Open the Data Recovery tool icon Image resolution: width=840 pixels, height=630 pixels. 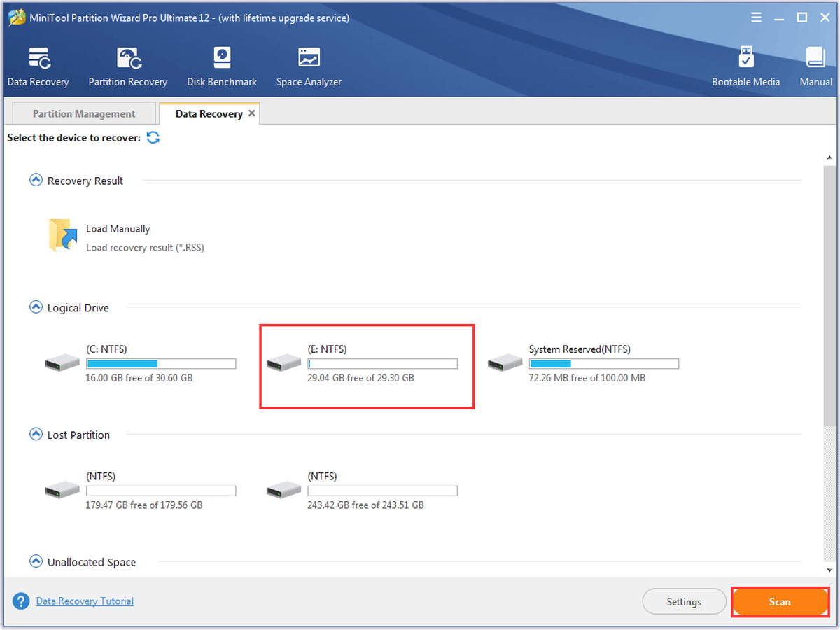(38, 58)
